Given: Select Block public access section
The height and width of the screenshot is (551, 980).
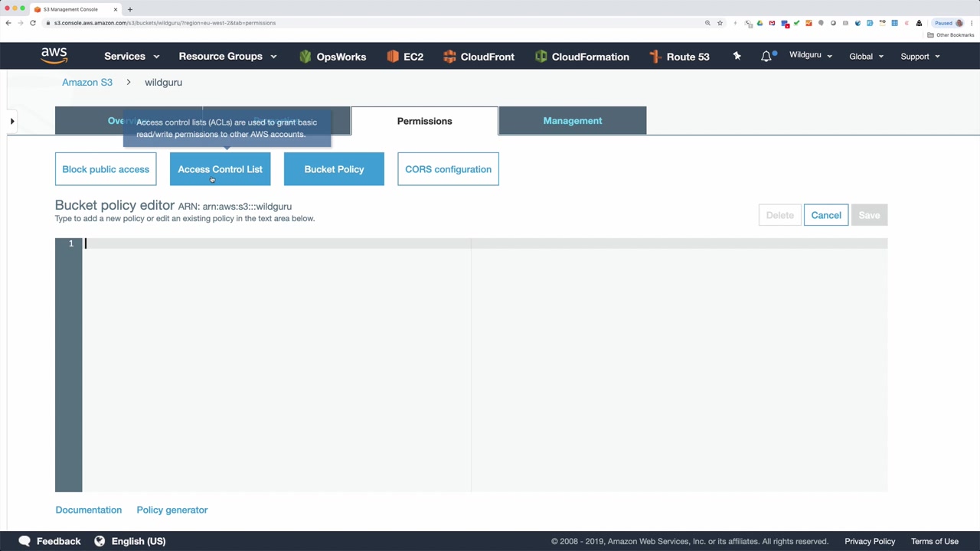Looking at the screenshot, I should coord(106,169).
